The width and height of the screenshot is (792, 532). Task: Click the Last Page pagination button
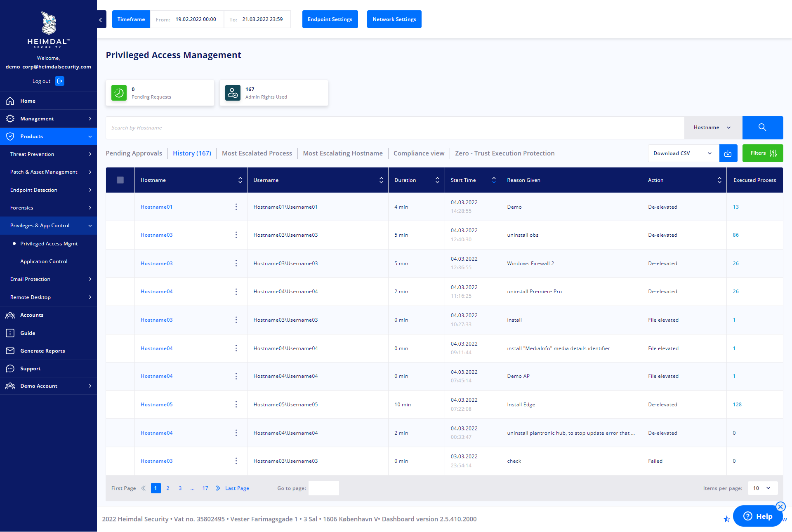pyautogui.click(x=236, y=488)
